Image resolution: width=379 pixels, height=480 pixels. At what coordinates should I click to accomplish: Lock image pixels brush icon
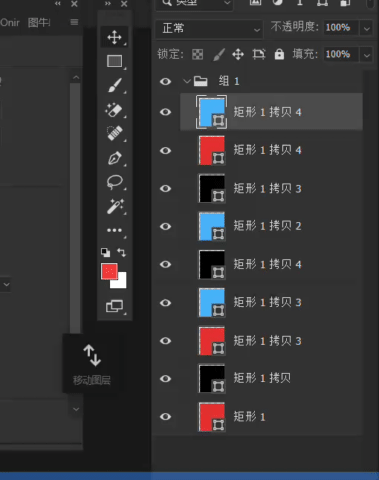click(x=219, y=54)
